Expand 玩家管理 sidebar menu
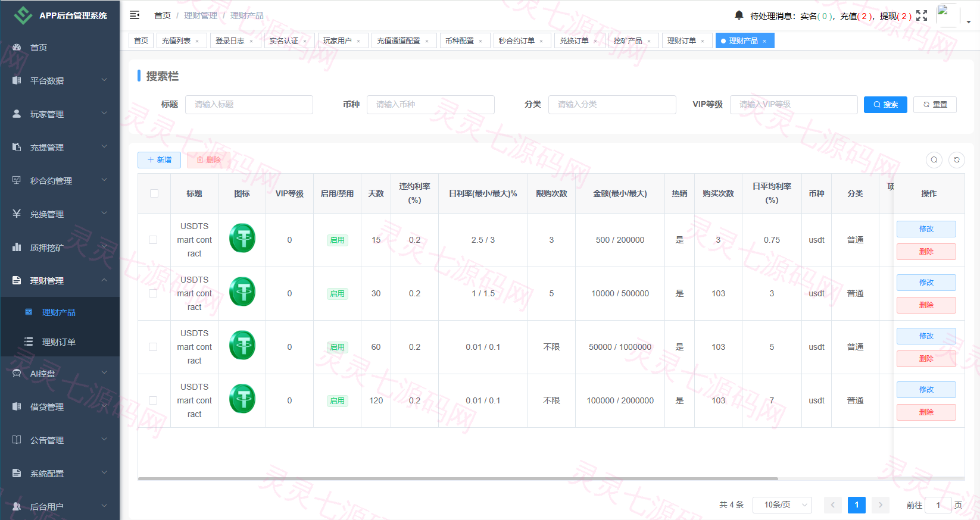Viewport: 980px width, 520px height. 60,114
